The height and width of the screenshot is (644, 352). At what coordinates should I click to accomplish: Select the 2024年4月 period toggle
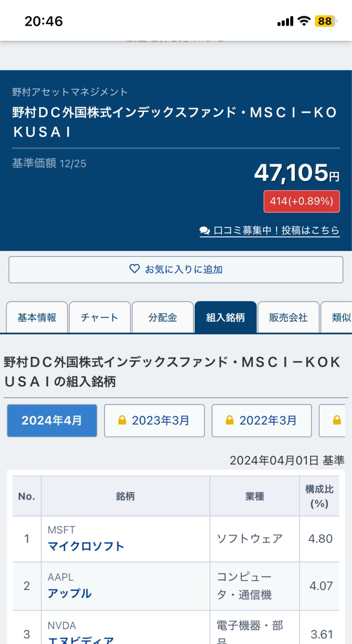click(52, 420)
